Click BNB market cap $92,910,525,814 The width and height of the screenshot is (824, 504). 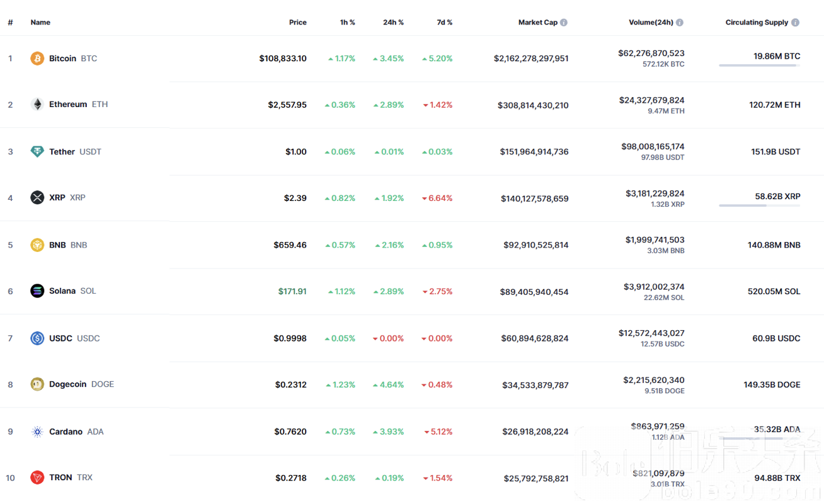point(536,245)
